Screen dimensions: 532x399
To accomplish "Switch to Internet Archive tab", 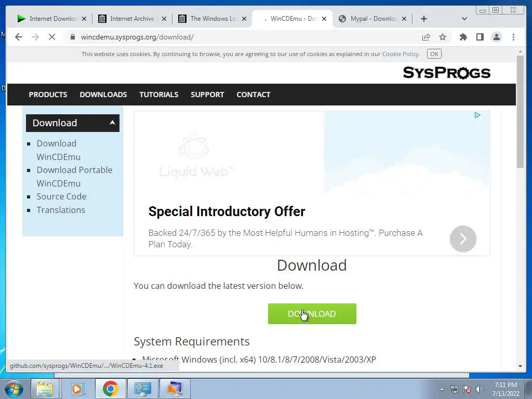I will pyautogui.click(x=131, y=19).
